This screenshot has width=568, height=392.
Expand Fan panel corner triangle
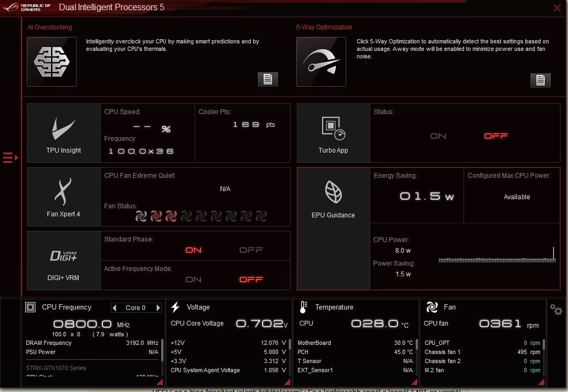pos(542,381)
